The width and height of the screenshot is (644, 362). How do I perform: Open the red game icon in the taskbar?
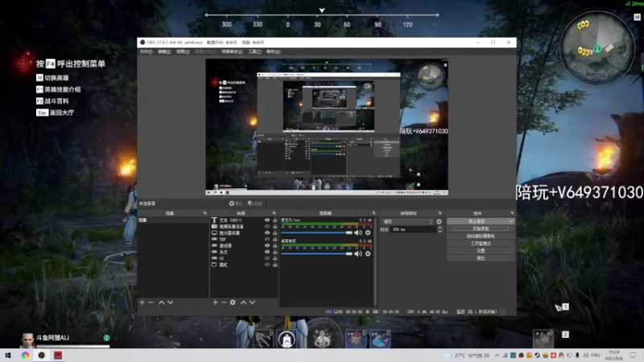(58, 356)
